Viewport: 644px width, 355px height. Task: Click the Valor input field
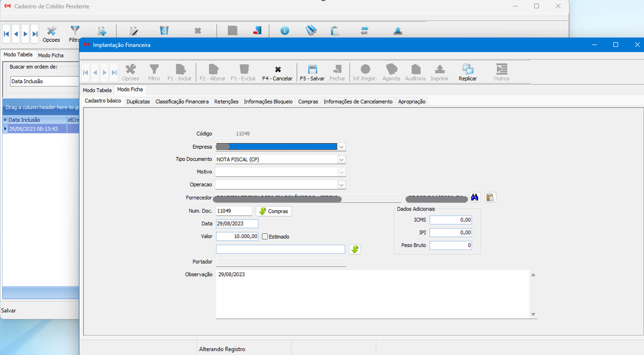(237, 236)
